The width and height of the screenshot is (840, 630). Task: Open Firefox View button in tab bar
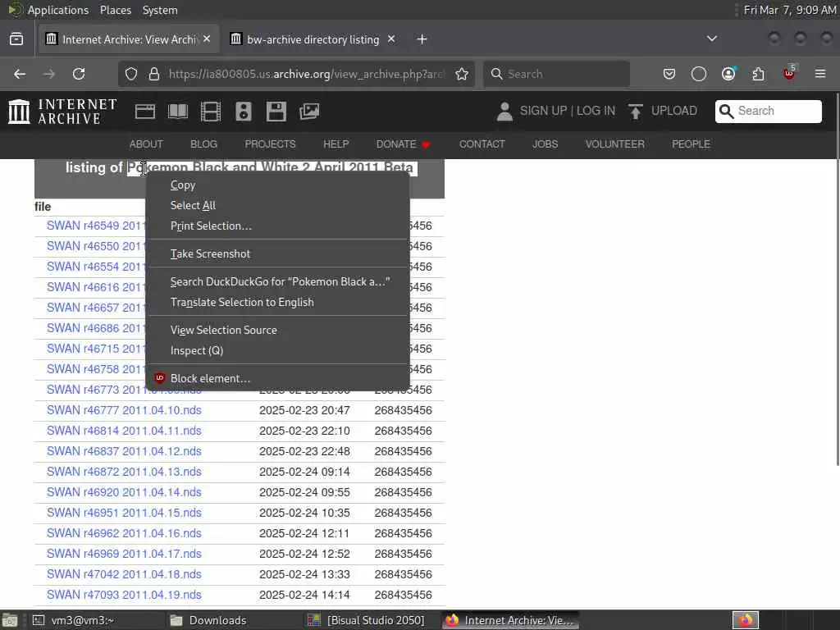[16, 39]
